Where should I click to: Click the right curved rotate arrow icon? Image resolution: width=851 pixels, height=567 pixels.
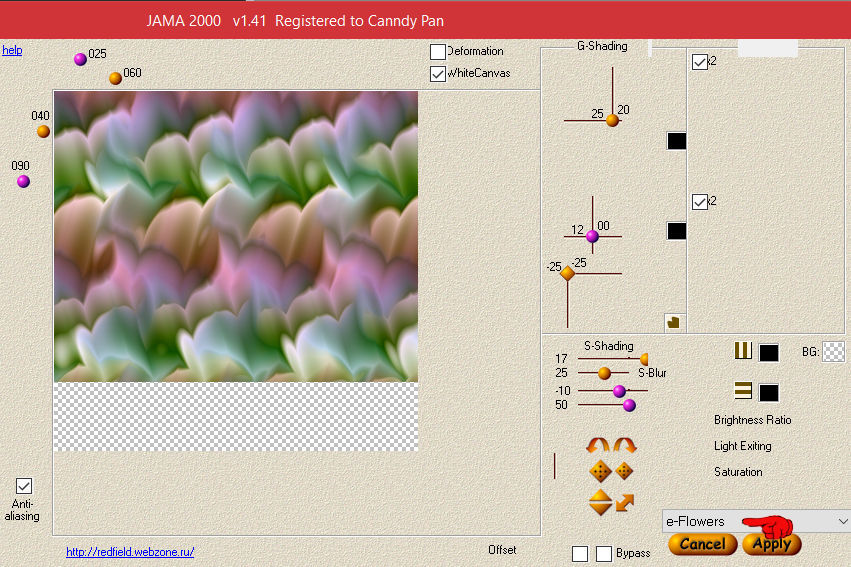click(x=625, y=446)
